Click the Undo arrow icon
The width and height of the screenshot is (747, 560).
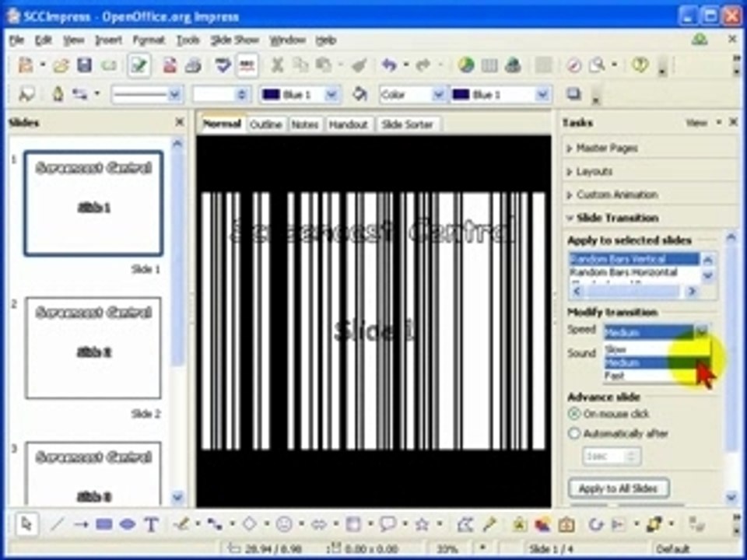pyautogui.click(x=389, y=65)
